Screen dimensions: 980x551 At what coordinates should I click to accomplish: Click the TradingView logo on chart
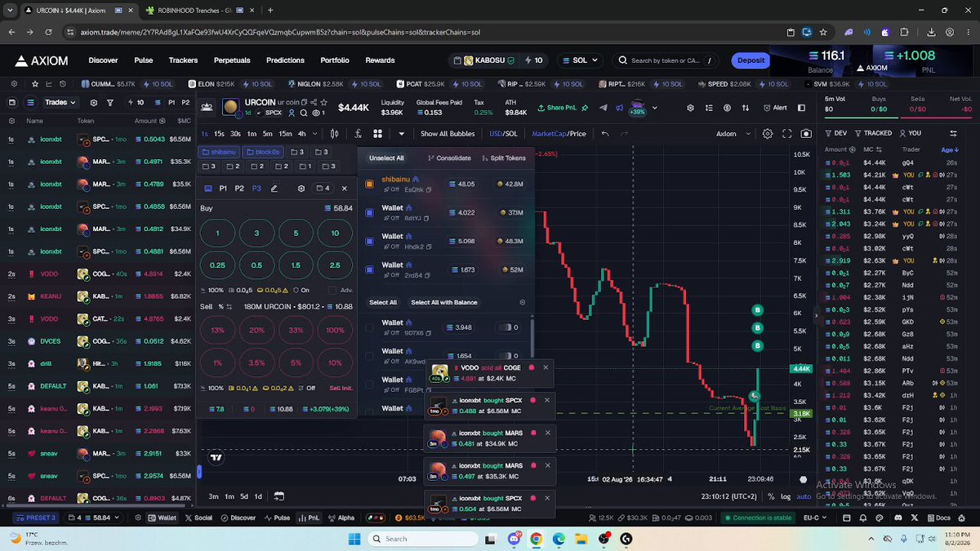pos(216,458)
